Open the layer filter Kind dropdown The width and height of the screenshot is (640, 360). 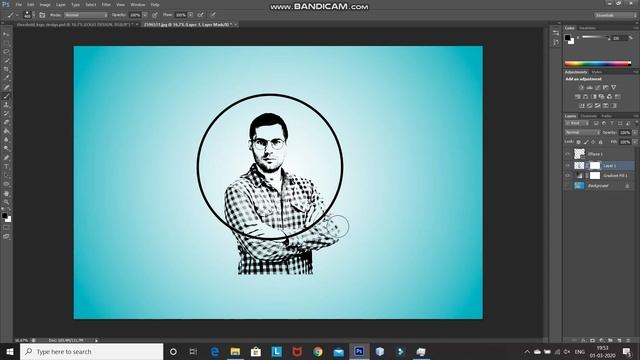point(577,123)
